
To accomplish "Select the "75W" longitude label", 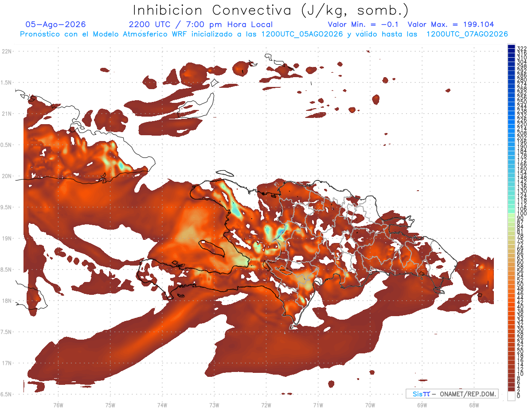I will [x=110, y=405].
